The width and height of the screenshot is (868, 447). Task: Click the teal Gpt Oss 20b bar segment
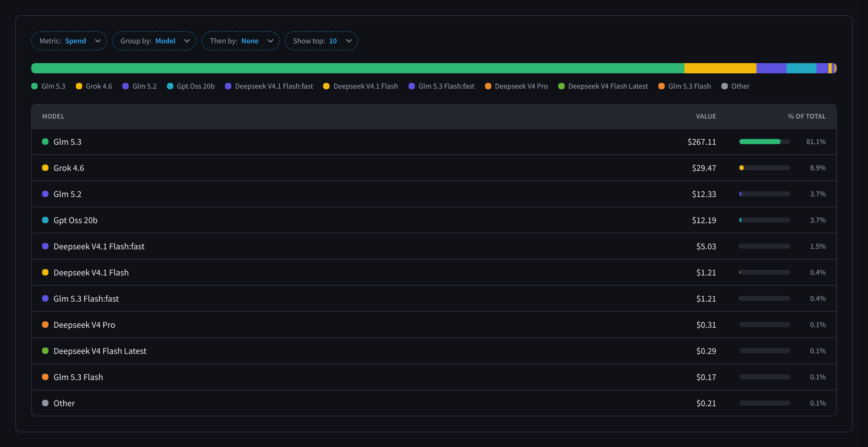tap(801, 68)
